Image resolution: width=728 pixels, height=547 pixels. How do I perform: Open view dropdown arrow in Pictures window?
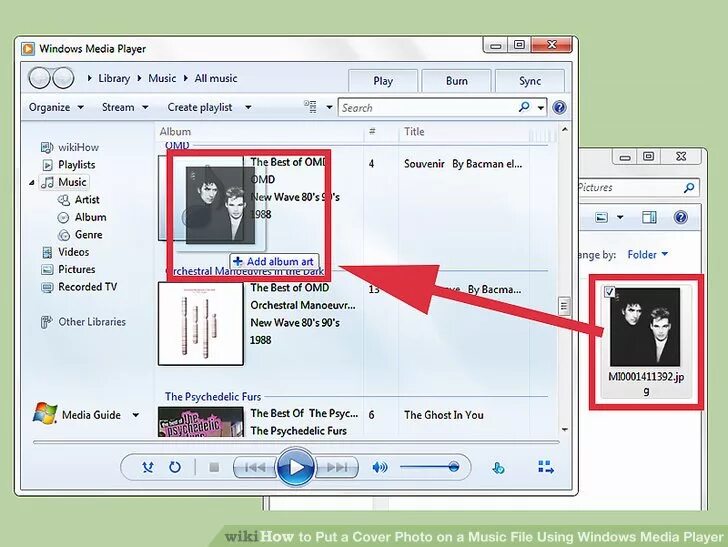620,217
